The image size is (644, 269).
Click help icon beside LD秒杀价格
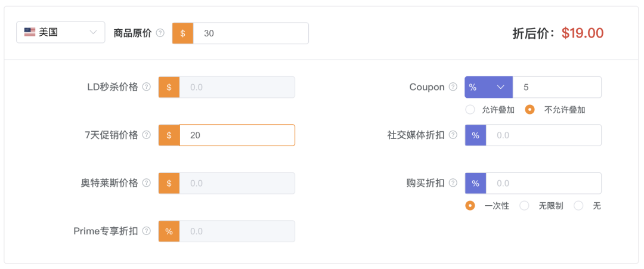point(147,87)
